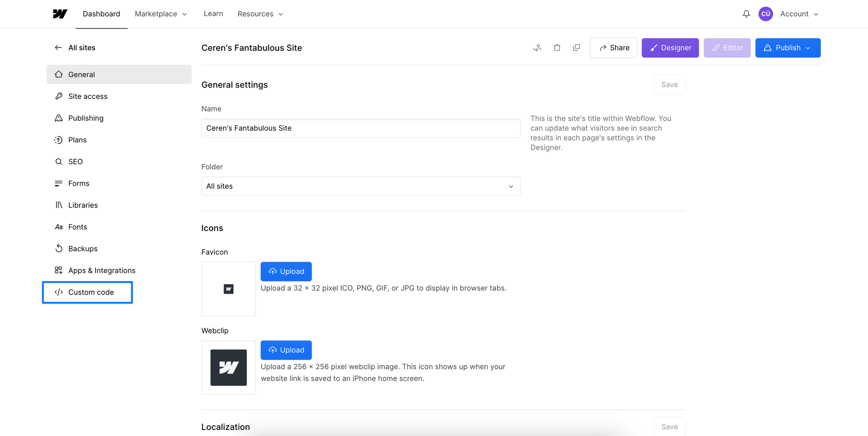This screenshot has height=436, width=868.
Task: Click the General home icon in the sidebar
Action: coord(59,74)
